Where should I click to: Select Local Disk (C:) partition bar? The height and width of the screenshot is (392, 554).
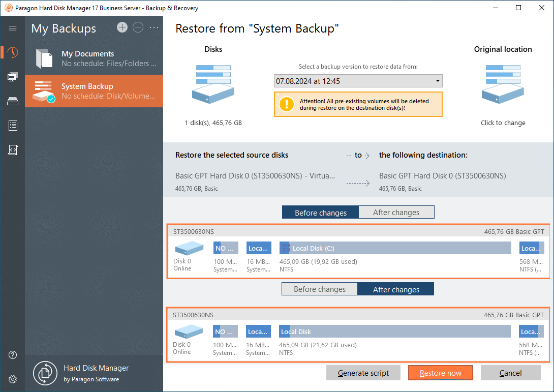pos(395,248)
